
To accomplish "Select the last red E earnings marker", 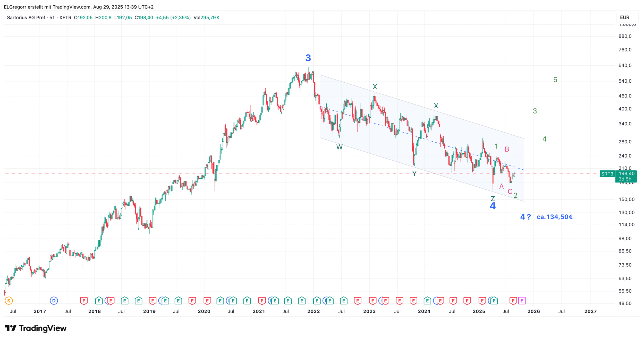I will click(513, 301).
